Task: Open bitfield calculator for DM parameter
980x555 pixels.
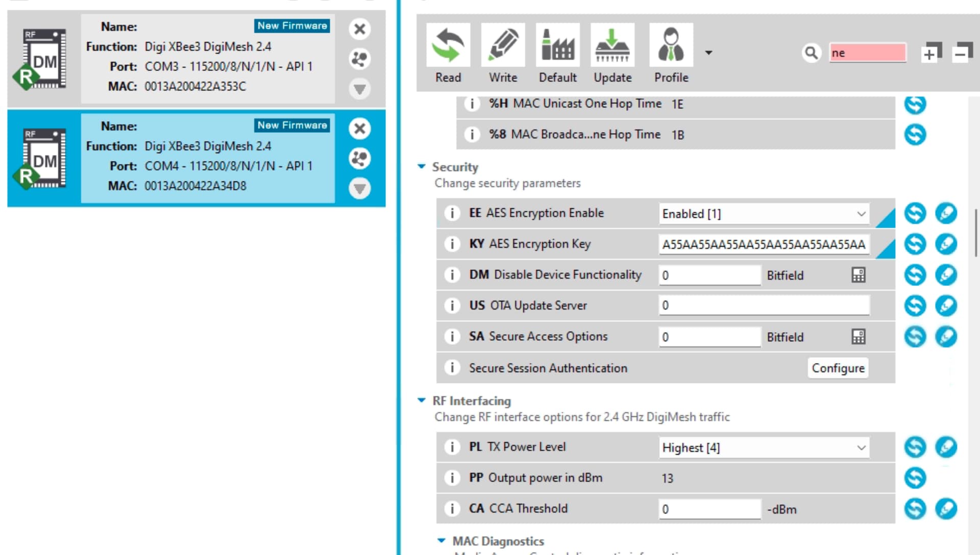Action: [858, 275]
